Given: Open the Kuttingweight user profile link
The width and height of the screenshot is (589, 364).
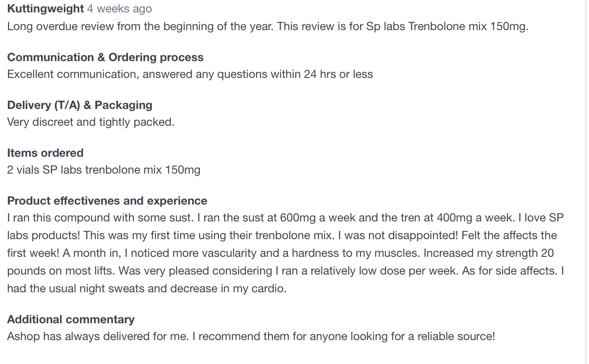Looking at the screenshot, I should coord(45,8).
